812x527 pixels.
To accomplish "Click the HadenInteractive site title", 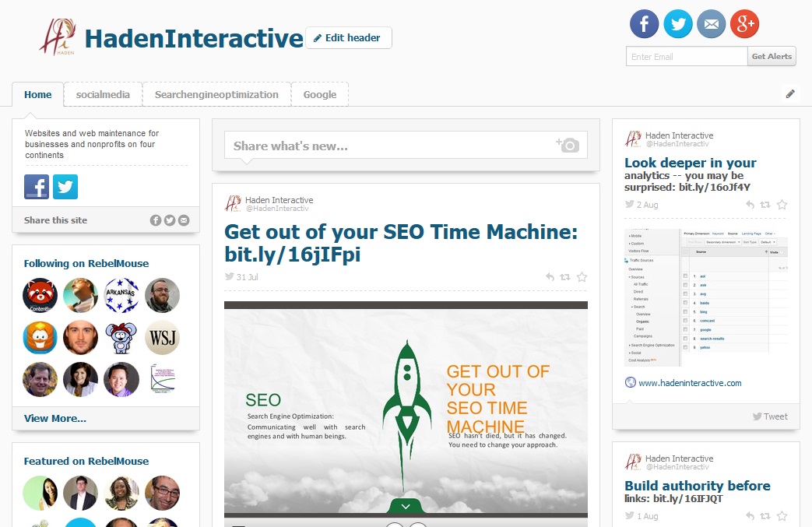I will pyautogui.click(x=194, y=38).
